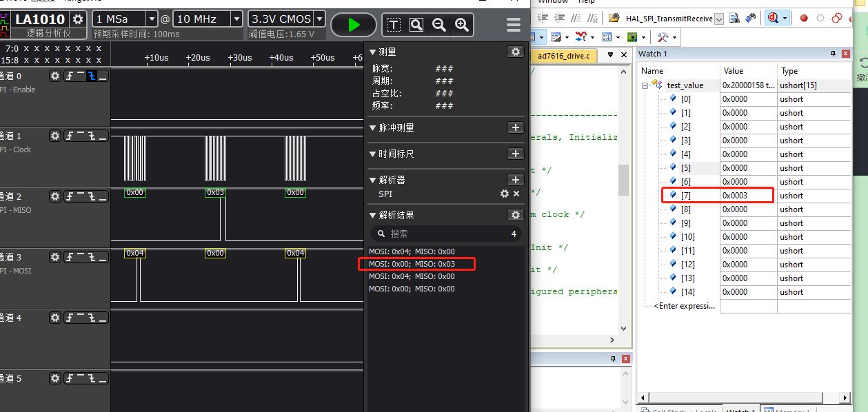Click the red breakpoint icon in Keil toolbar

[x=804, y=17]
